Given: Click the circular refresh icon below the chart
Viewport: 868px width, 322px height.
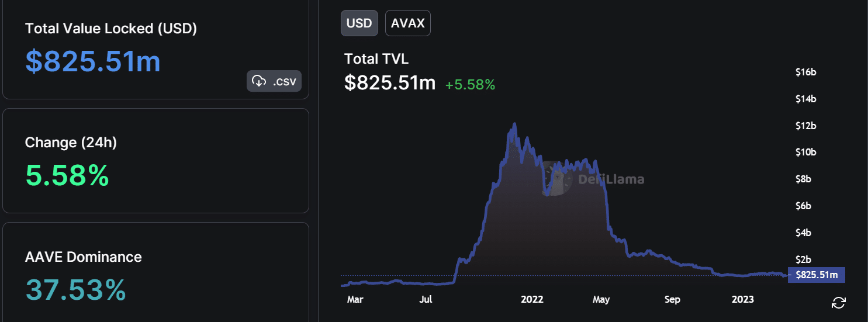Looking at the screenshot, I should pos(838,302).
